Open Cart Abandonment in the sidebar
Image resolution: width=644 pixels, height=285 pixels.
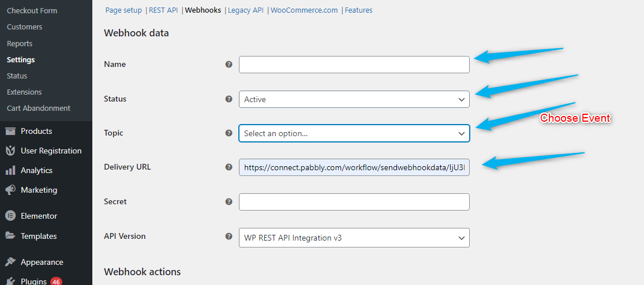39,108
